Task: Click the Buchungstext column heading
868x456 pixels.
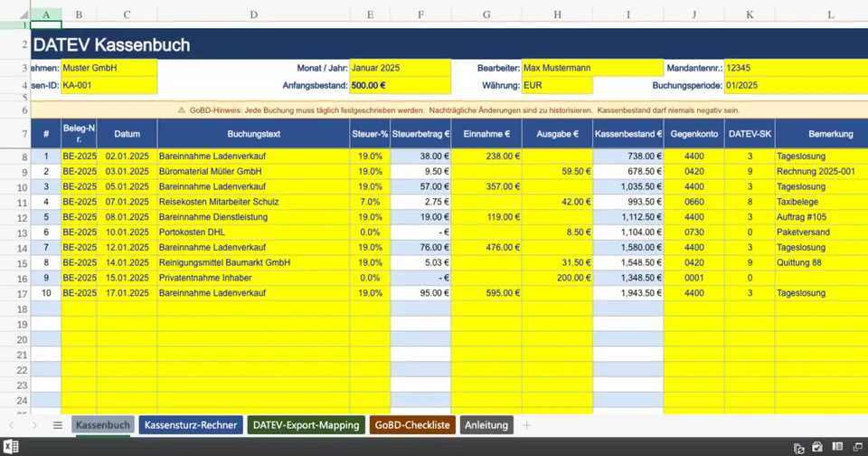Action: pyautogui.click(x=253, y=134)
